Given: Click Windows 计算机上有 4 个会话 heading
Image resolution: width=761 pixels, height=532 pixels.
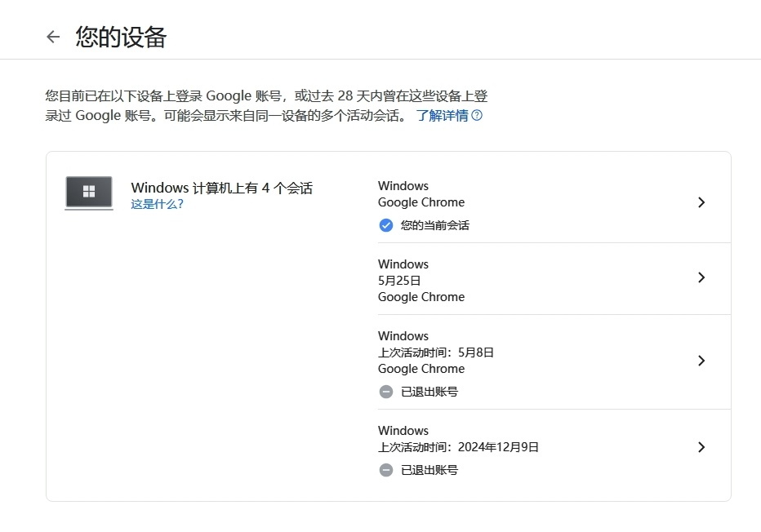Looking at the screenshot, I should click(x=222, y=188).
